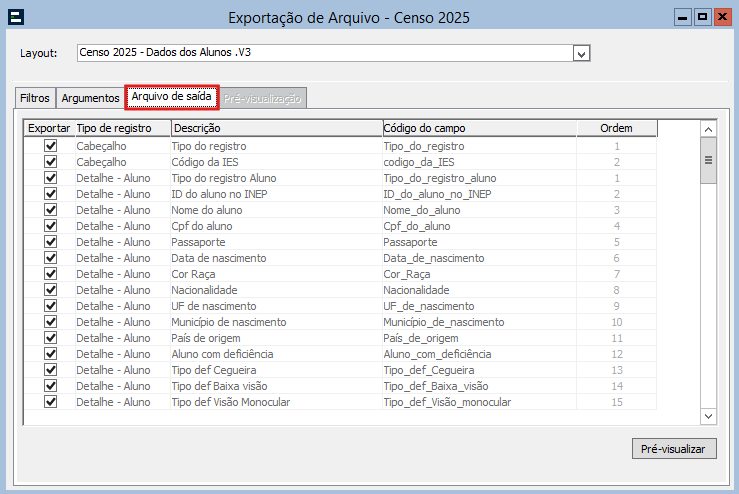This screenshot has height=494, width=739.
Task: Switch to the Argumentos tab
Action: pyautogui.click(x=90, y=98)
